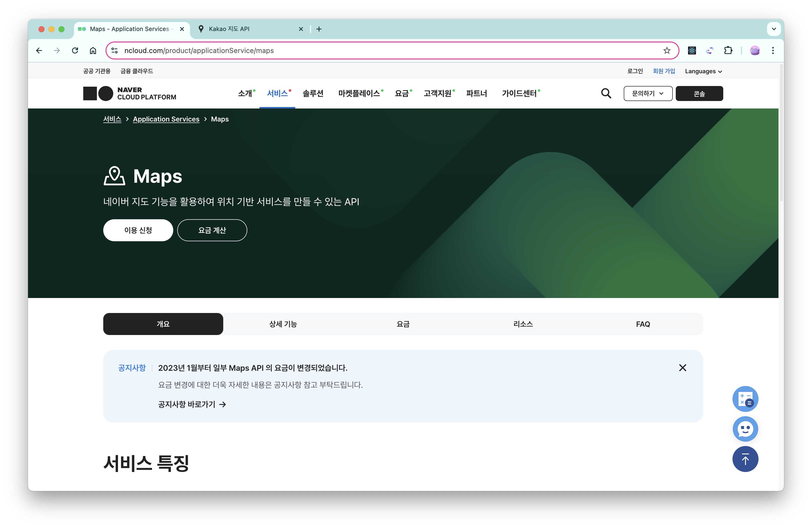The image size is (812, 528).
Task: Click the NAVER Cloud Platform logo
Action: pyautogui.click(x=130, y=93)
